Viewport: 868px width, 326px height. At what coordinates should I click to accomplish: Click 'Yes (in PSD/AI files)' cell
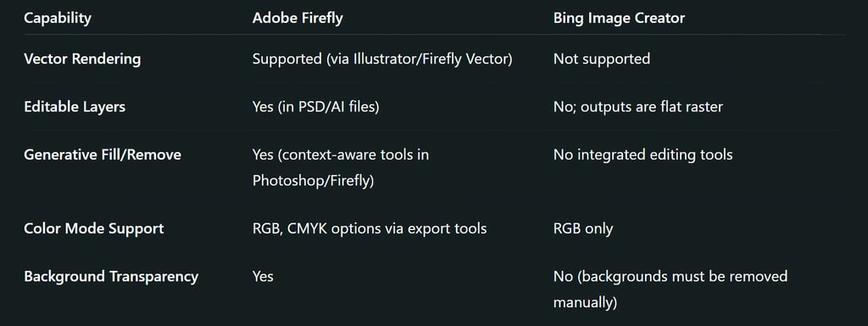click(x=315, y=106)
